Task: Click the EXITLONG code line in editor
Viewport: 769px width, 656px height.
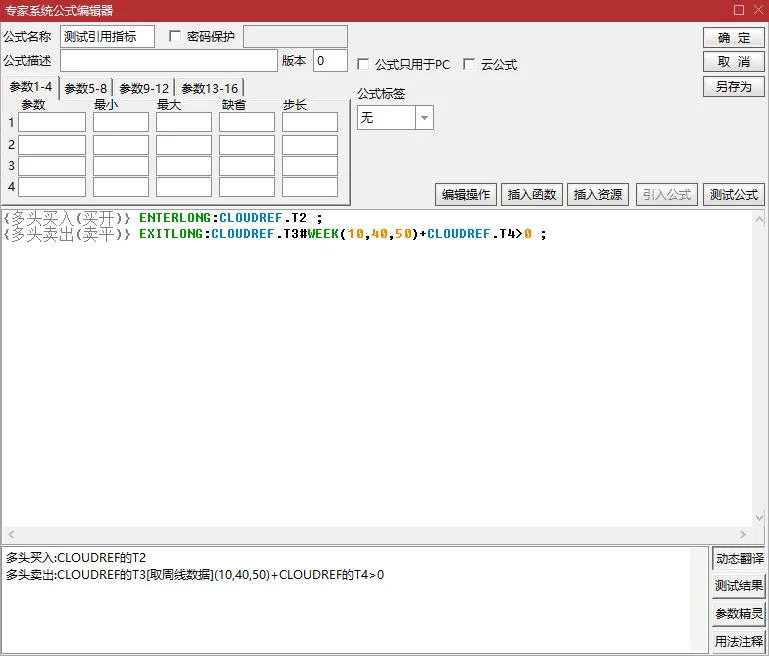Action: (x=275, y=234)
